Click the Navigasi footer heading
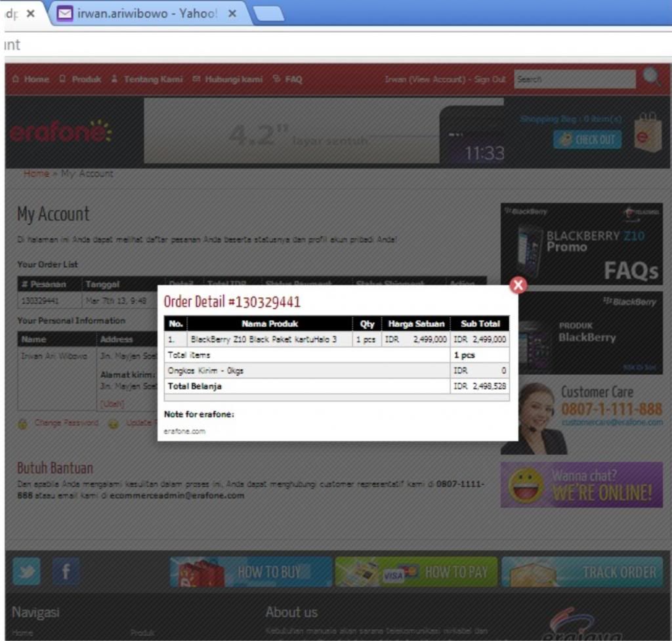The width and height of the screenshot is (672, 641). pos(35,612)
